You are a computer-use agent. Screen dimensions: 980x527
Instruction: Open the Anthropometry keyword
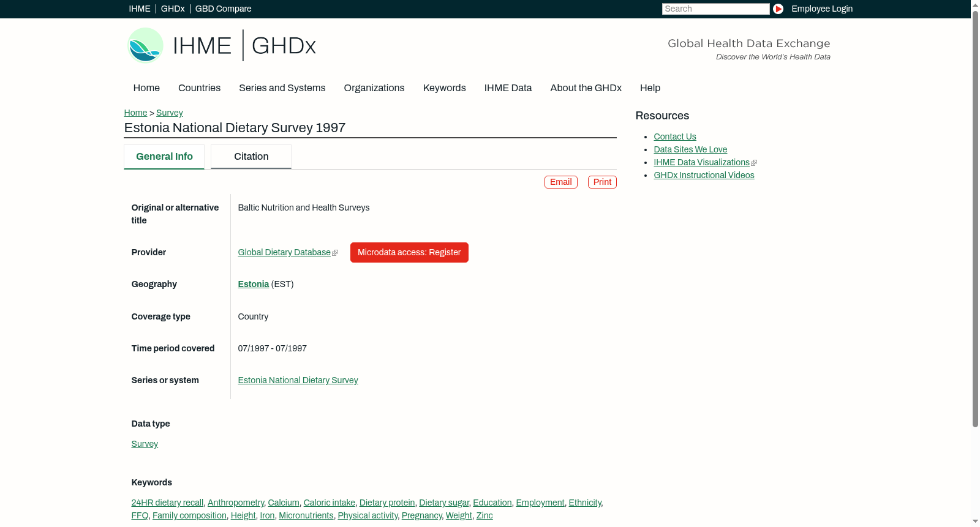[x=236, y=503]
